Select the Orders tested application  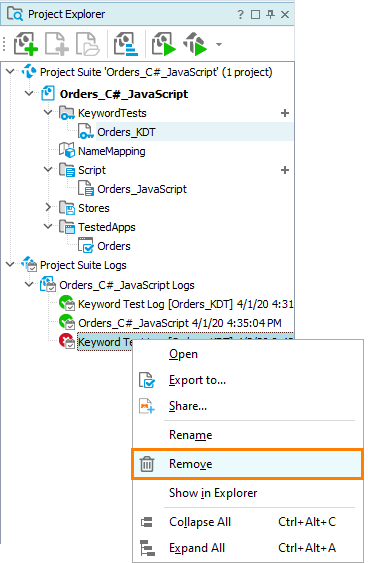click(x=114, y=246)
